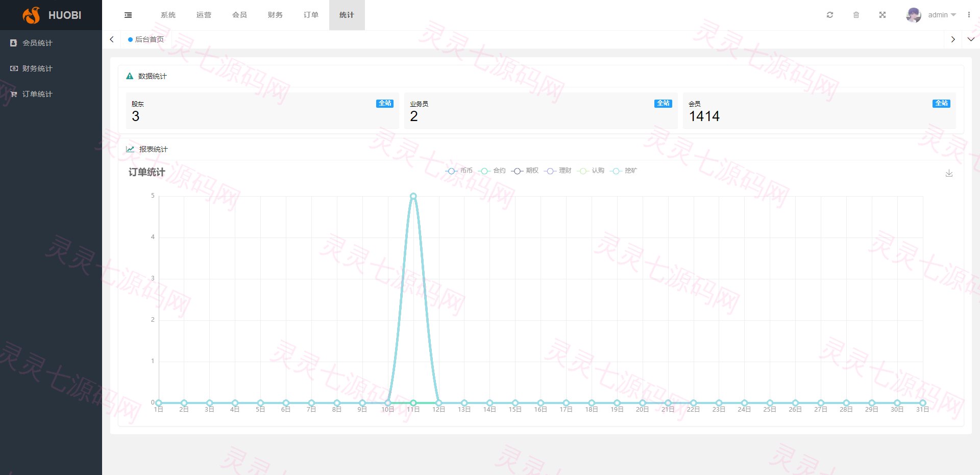Enter fullscreen using the expand icon
Image resolution: width=980 pixels, height=475 pixels.
(x=883, y=15)
